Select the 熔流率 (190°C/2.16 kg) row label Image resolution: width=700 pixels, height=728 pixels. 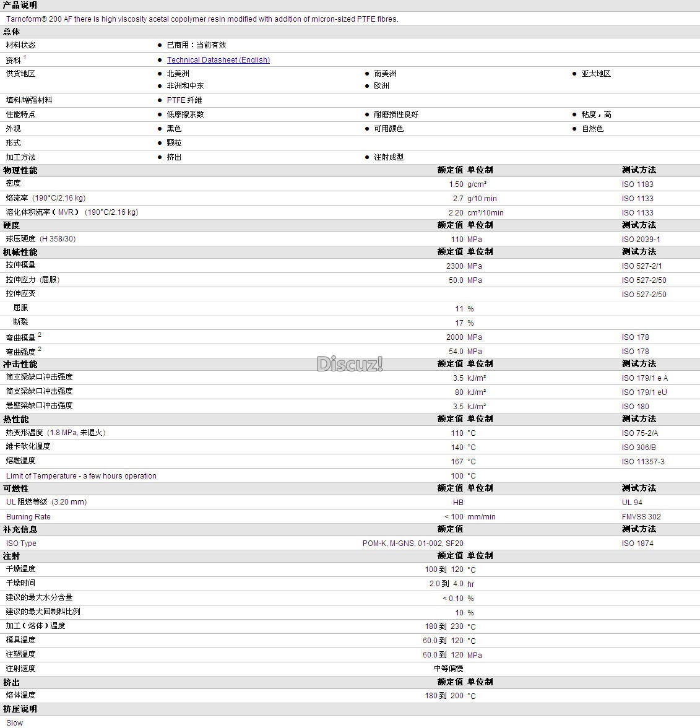[46, 198]
